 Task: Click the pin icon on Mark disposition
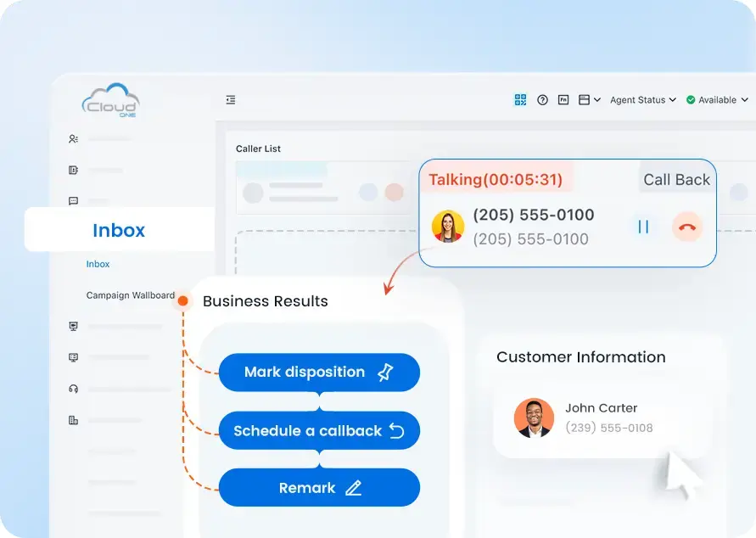coord(386,372)
